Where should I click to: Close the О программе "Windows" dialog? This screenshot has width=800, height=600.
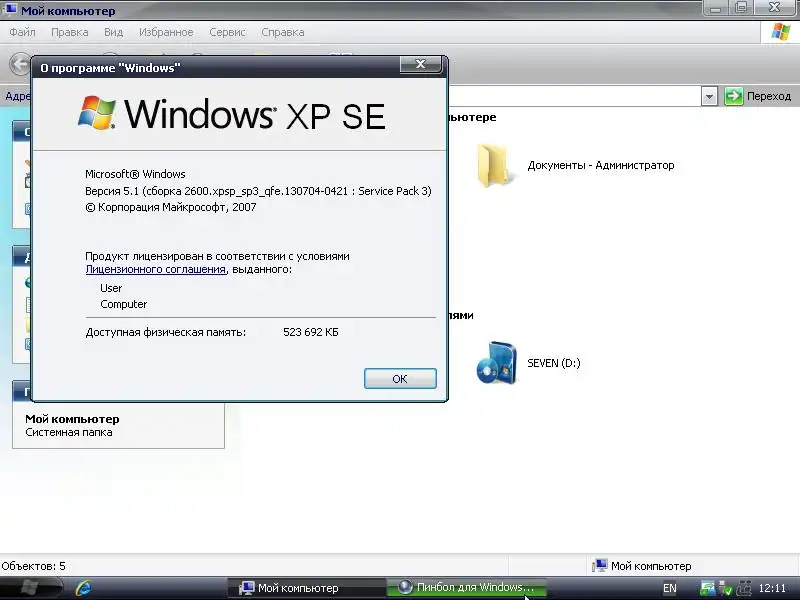click(420, 64)
